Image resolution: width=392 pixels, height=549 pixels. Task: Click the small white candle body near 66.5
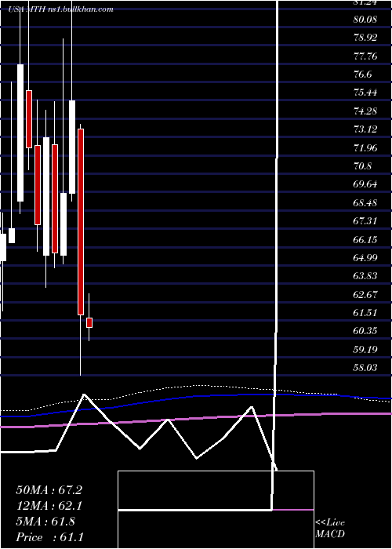pos(12,235)
